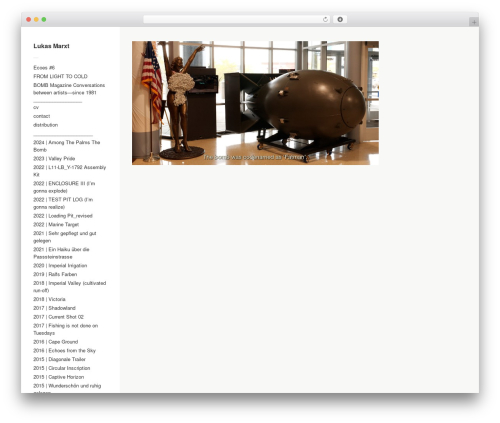Screen dimensions: 500x423
Task: Open 2015 Captive Horizon project
Action: [x=59, y=377]
